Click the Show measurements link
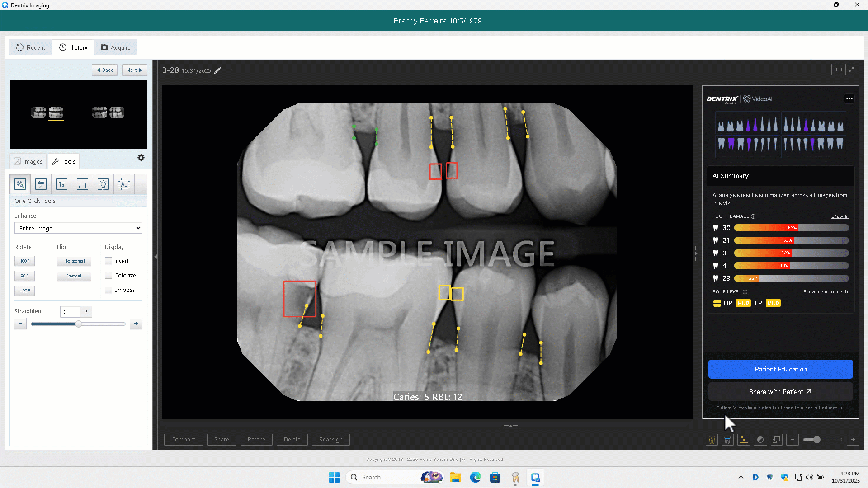The height and width of the screenshot is (488, 868). pos(826,292)
